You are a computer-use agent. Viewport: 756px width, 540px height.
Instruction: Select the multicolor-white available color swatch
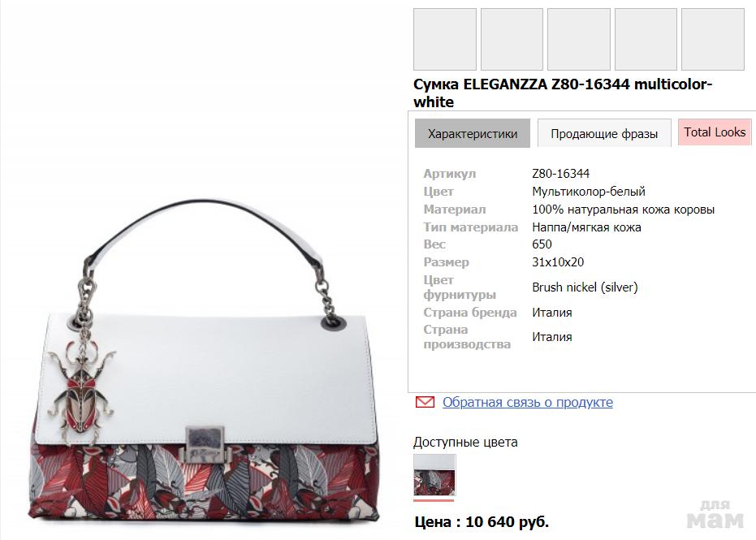(434, 475)
